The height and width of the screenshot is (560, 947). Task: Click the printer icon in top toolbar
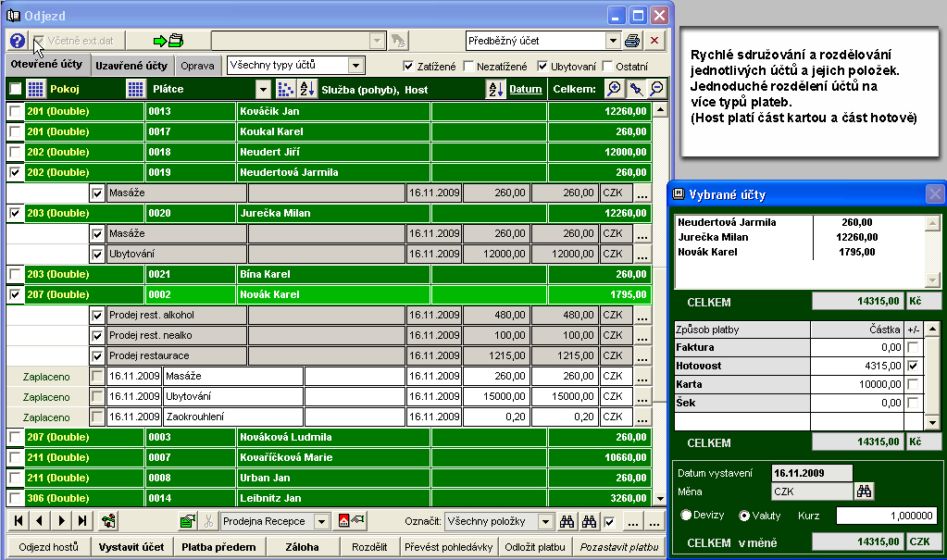click(x=632, y=41)
